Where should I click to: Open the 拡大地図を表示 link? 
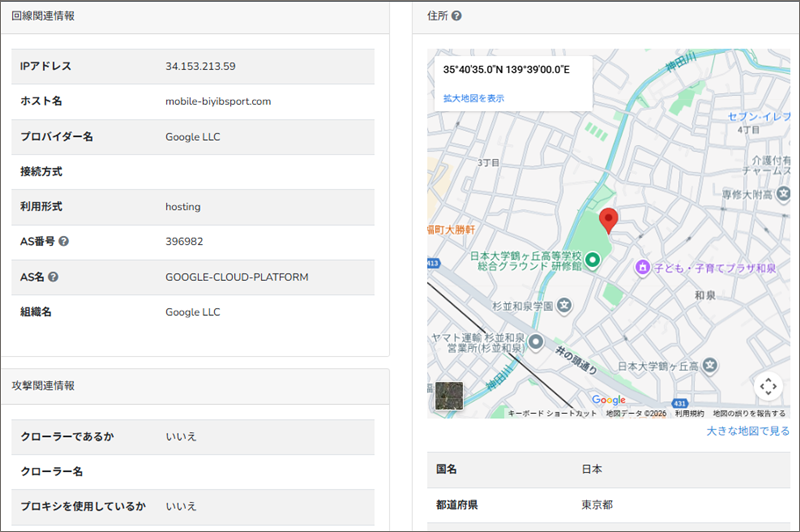coord(473,98)
